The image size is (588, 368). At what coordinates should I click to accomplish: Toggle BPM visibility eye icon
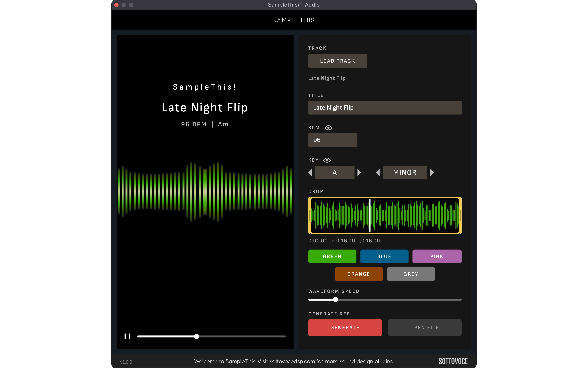pyautogui.click(x=328, y=128)
